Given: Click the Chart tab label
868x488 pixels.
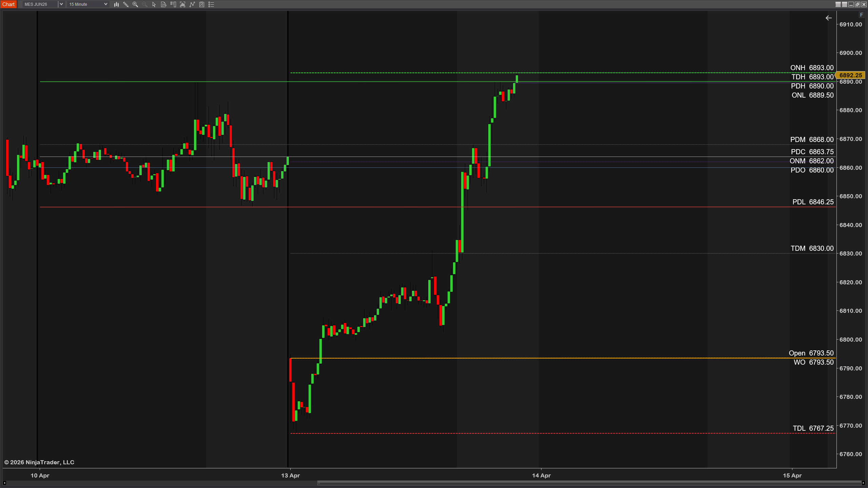Looking at the screenshot, I should pos(8,4).
